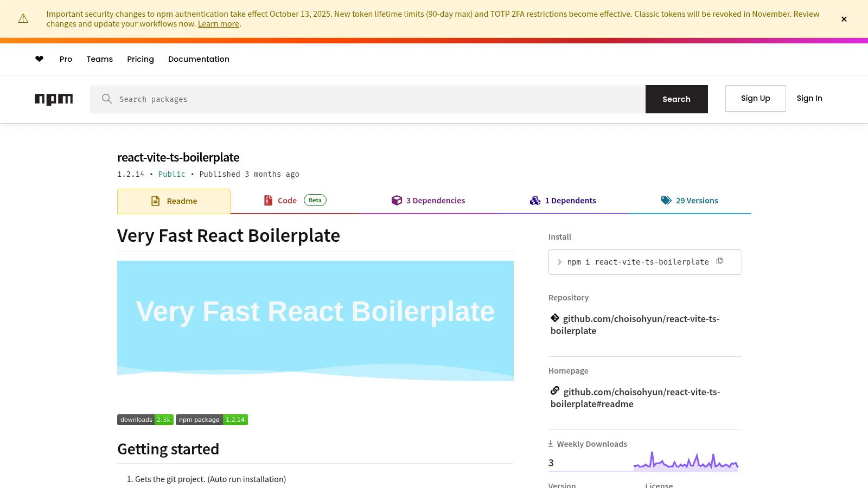Go to Teams page
This screenshot has width=868, height=488.
pos(100,59)
